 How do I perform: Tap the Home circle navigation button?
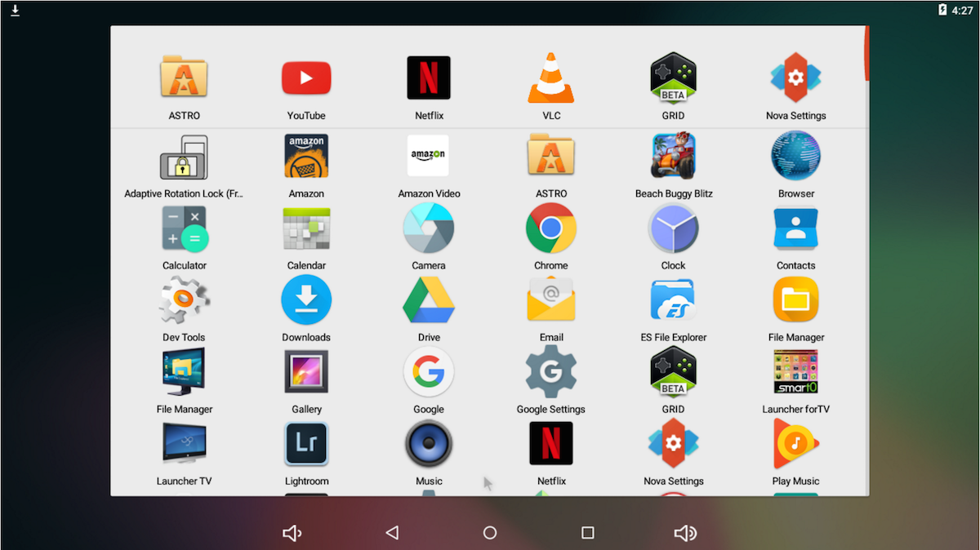tap(490, 533)
